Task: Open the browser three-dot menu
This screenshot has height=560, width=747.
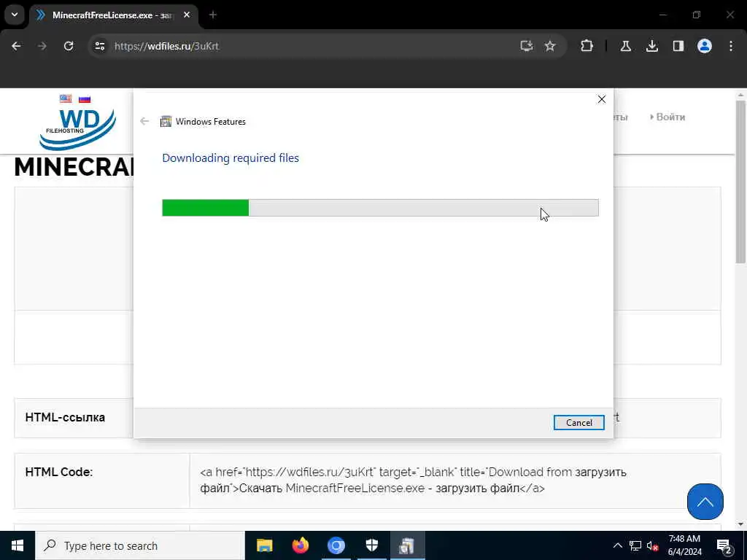Action: pyautogui.click(x=731, y=46)
